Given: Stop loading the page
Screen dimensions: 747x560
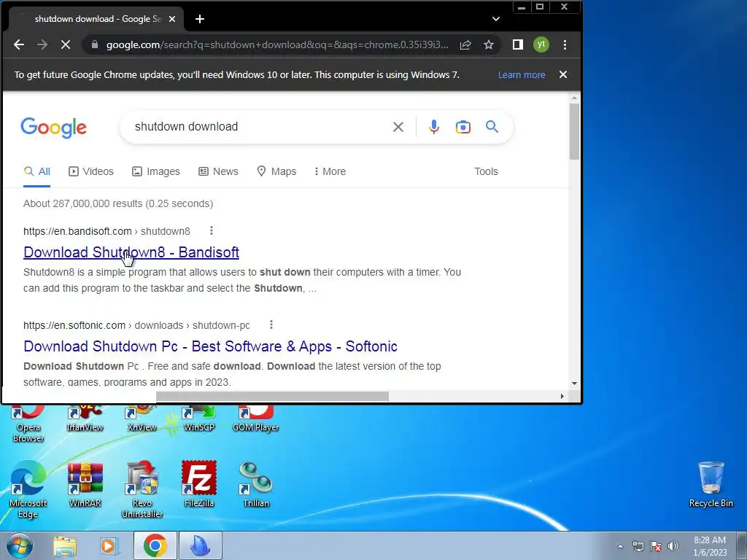Looking at the screenshot, I should click(66, 44).
